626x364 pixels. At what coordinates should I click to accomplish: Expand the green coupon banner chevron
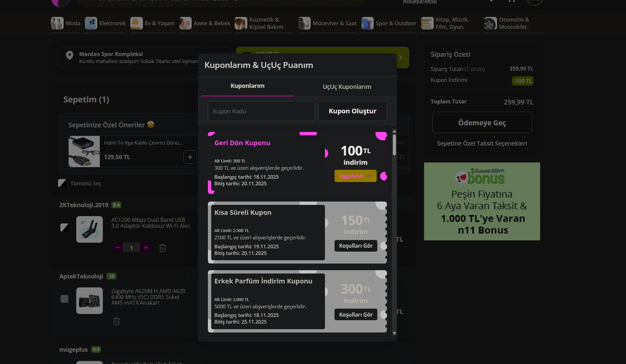401,58
